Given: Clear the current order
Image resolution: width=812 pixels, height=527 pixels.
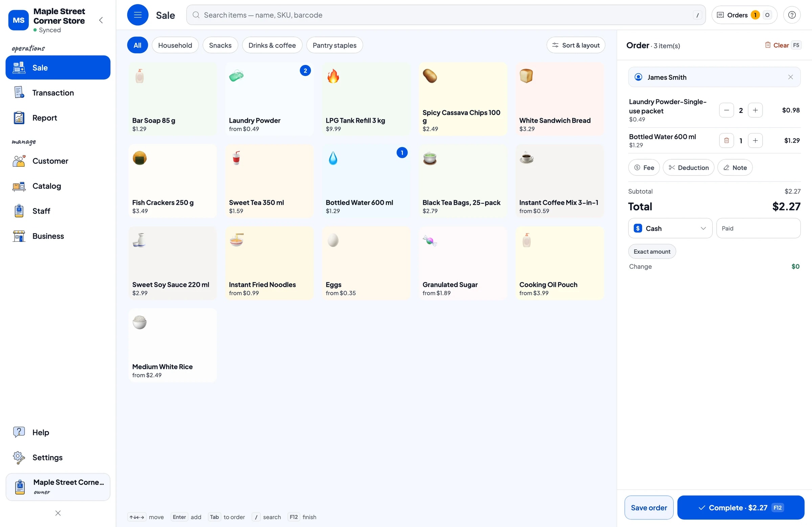Looking at the screenshot, I should pyautogui.click(x=783, y=45).
